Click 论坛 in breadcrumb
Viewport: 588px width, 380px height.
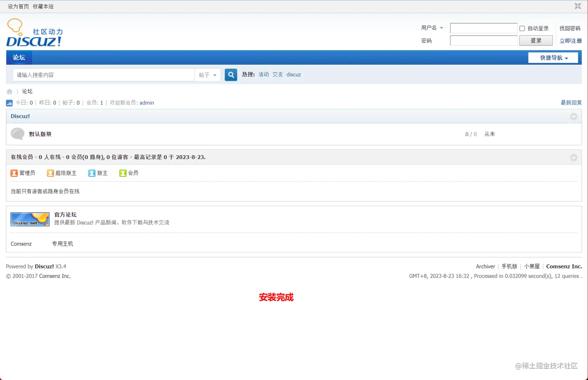tap(27, 91)
